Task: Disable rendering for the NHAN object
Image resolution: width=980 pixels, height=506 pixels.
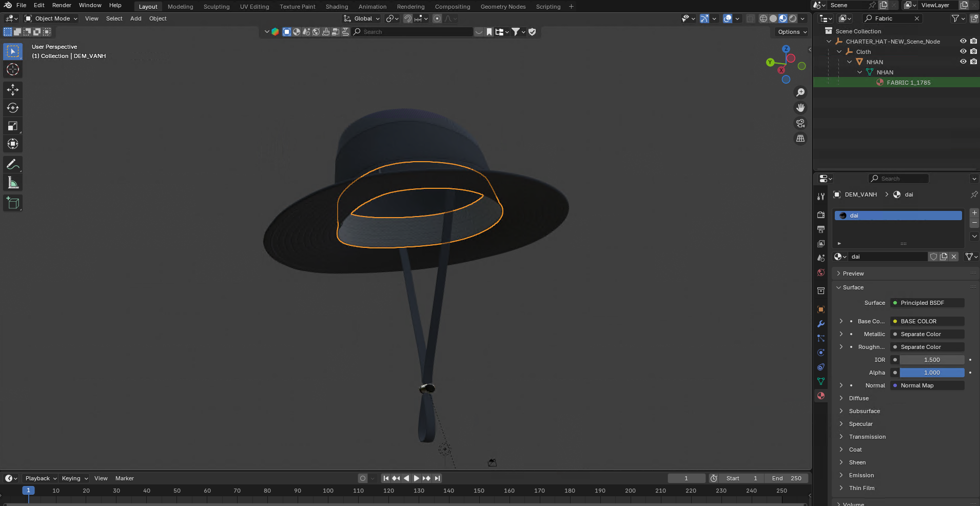Action: pos(973,62)
